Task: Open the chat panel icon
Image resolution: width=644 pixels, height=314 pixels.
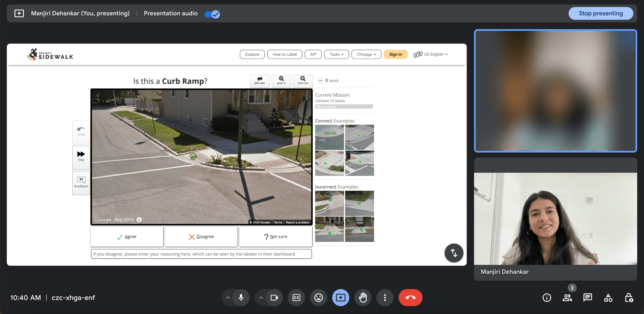Action: [587, 298]
